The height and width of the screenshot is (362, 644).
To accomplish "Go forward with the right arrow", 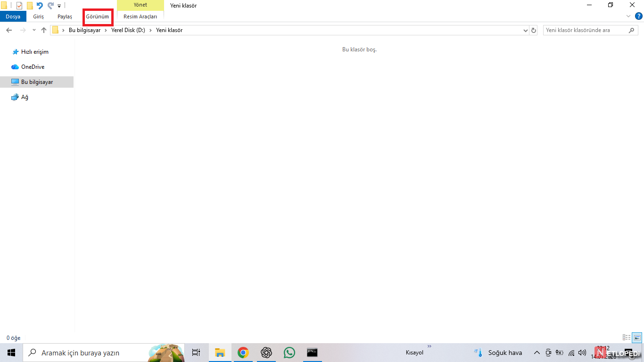I will 23,30.
